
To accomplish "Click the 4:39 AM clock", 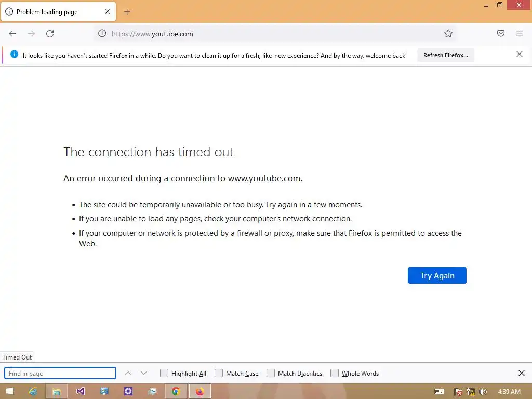I will point(509,392).
